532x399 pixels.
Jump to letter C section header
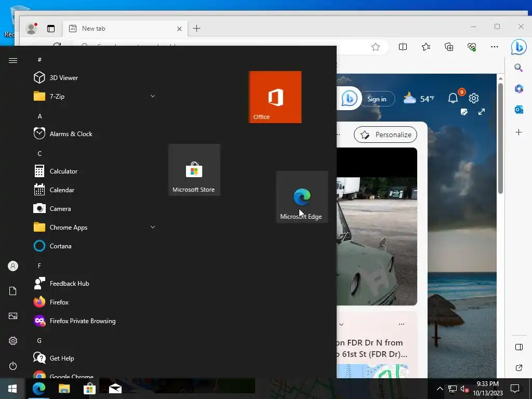pos(39,154)
